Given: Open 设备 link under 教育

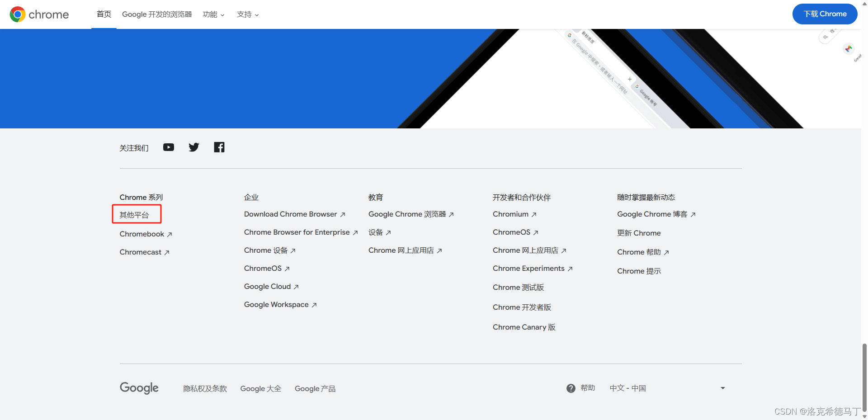Looking at the screenshot, I should pos(380,232).
